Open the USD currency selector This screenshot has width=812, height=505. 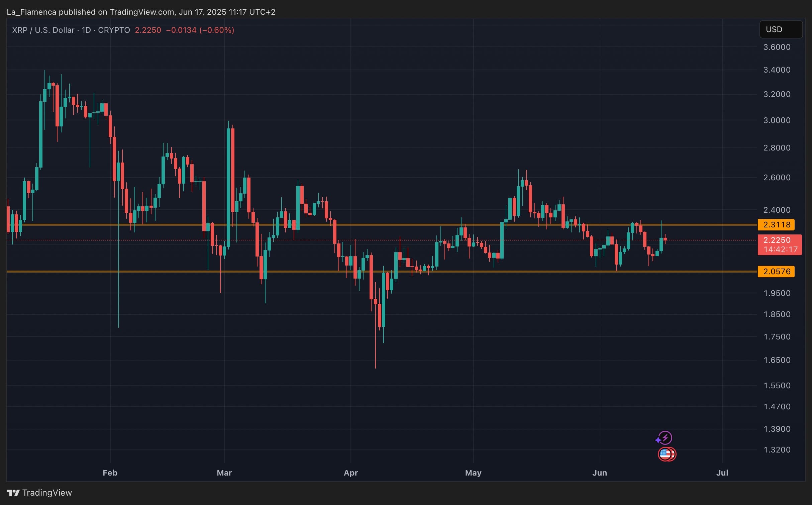click(x=781, y=29)
